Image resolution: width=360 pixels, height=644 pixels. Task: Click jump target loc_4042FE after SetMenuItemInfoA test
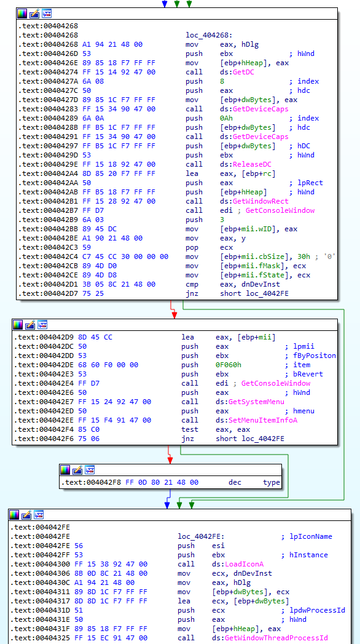pos(249,439)
